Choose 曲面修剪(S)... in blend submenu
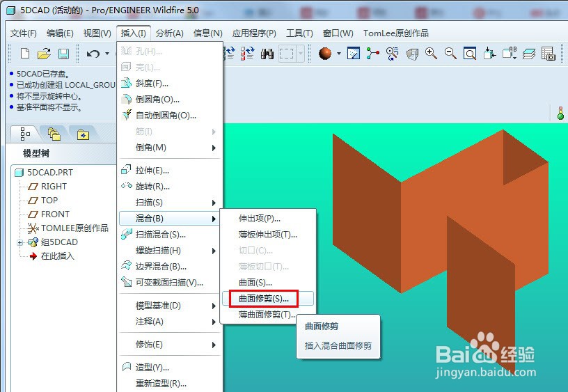The height and width of the screenshot is (392, 568). click(268, 299)
